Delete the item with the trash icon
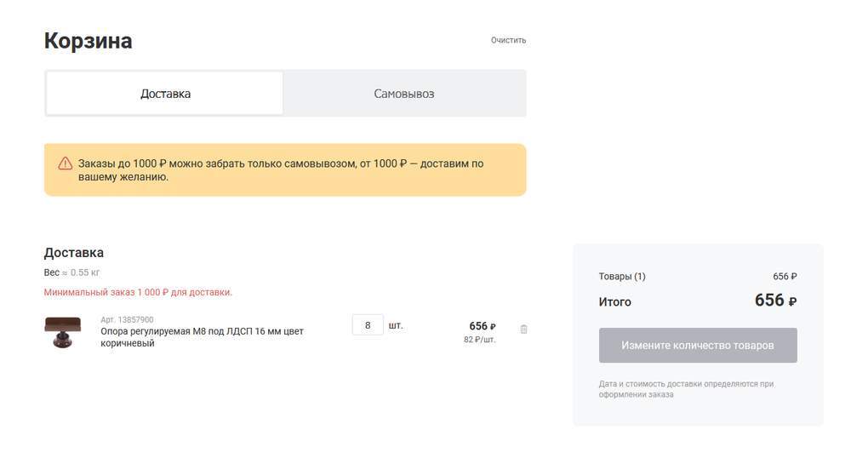The image size is (868, 464). 523,329
